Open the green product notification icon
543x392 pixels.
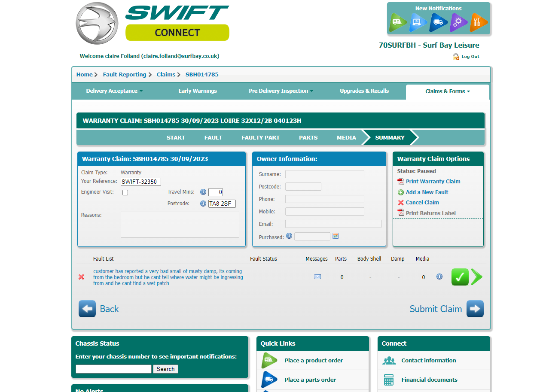click(398, 22)
